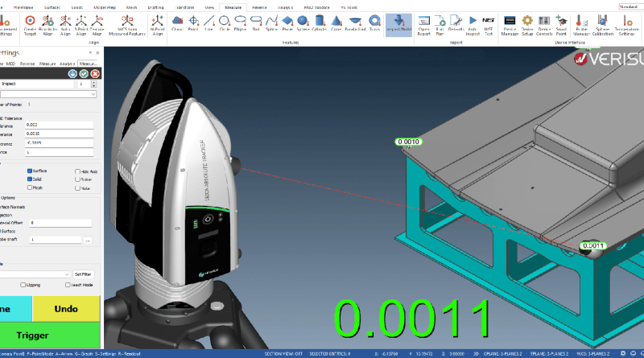
Task: Toggle the Inspect/Build tool
Action: tap(398, 25)
